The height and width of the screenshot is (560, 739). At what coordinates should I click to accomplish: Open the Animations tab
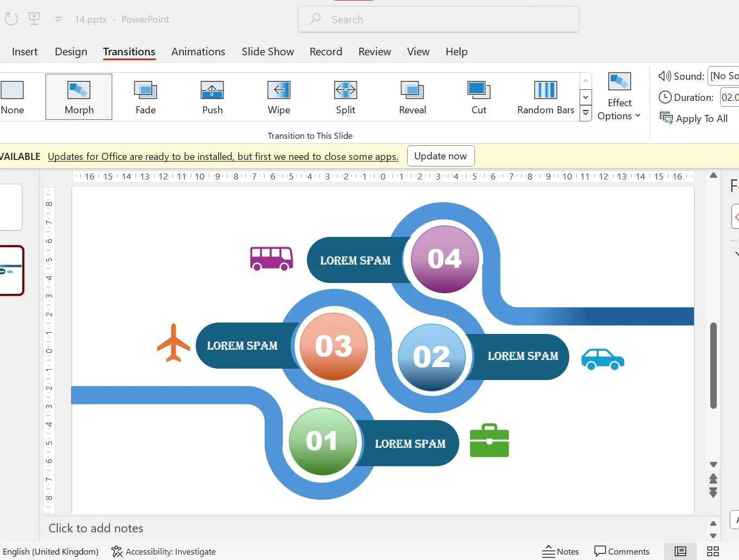click(x=198, y=52)
